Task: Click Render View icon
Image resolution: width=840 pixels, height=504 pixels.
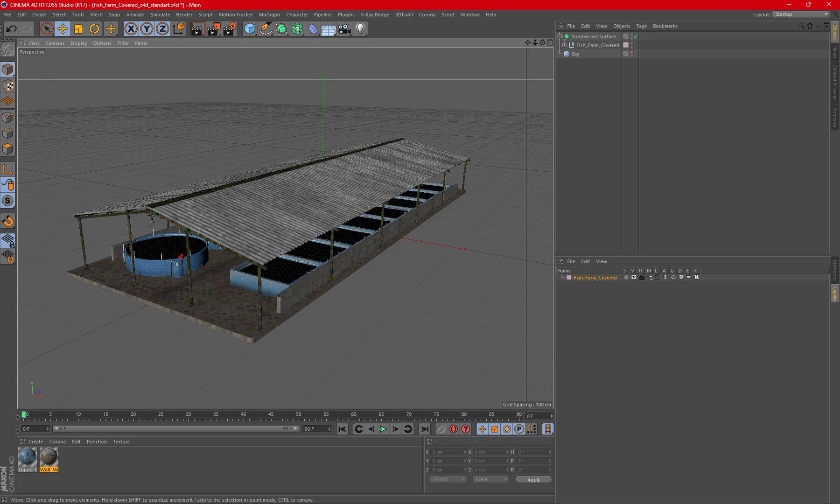Action: pos(197,29)
